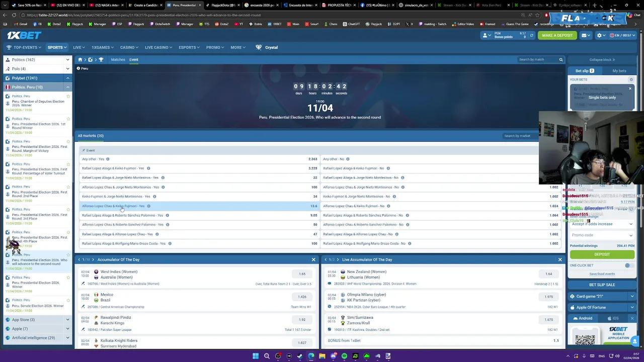Favorite Percentage of Voter Turnout event
The height and width of the screenshot is (362, 644).
click(x=68, y=164)
